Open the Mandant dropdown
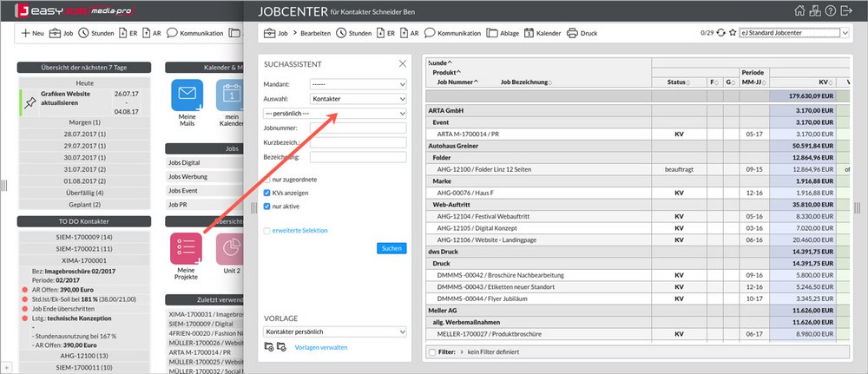The image size is (868, 374). tap(358, 84)
